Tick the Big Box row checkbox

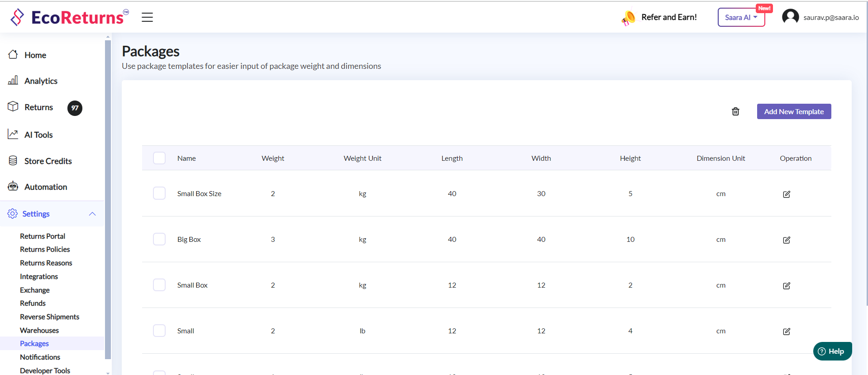159,239
